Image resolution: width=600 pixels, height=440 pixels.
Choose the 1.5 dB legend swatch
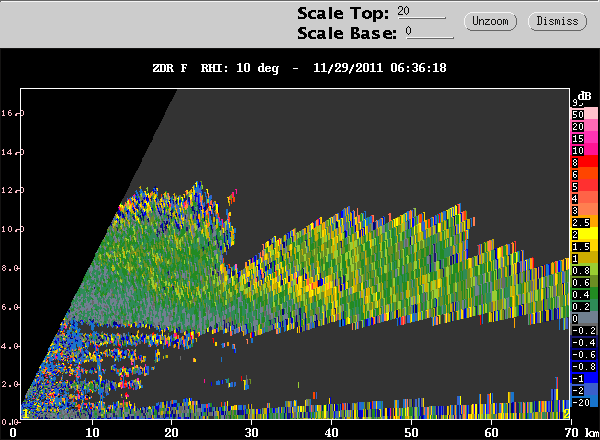click(584, 246)
